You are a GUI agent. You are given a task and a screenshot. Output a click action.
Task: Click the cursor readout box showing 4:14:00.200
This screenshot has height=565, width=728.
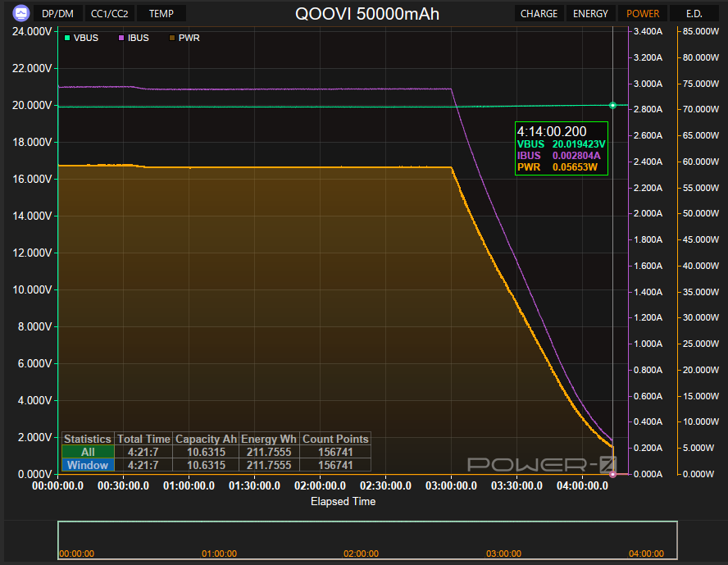pyautogui.click(x=562, y=148)
